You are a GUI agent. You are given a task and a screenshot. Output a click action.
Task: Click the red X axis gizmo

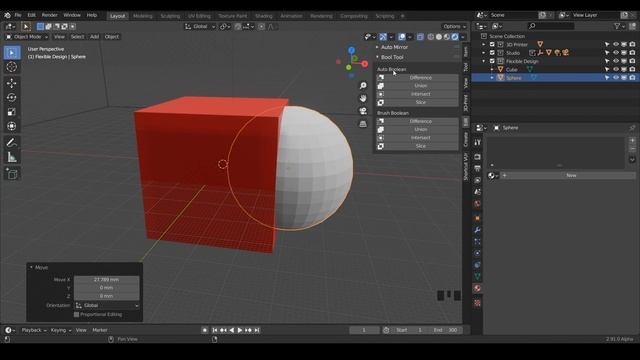pos(364,64)
